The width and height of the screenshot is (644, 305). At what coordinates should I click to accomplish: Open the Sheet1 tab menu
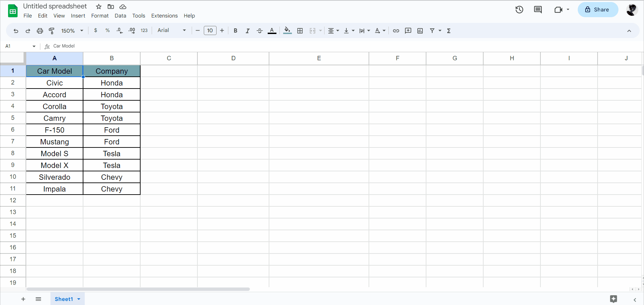tap(78, 299)
